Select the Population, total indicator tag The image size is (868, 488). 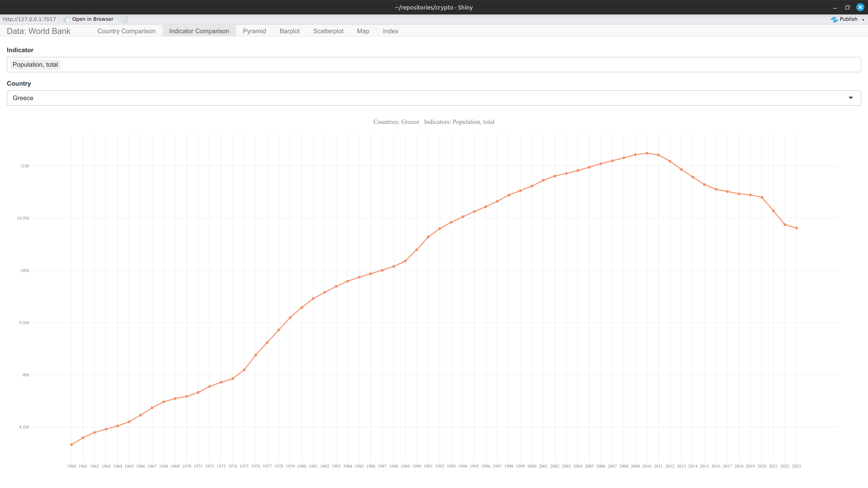pyautogui.click(x=35, y=65)
